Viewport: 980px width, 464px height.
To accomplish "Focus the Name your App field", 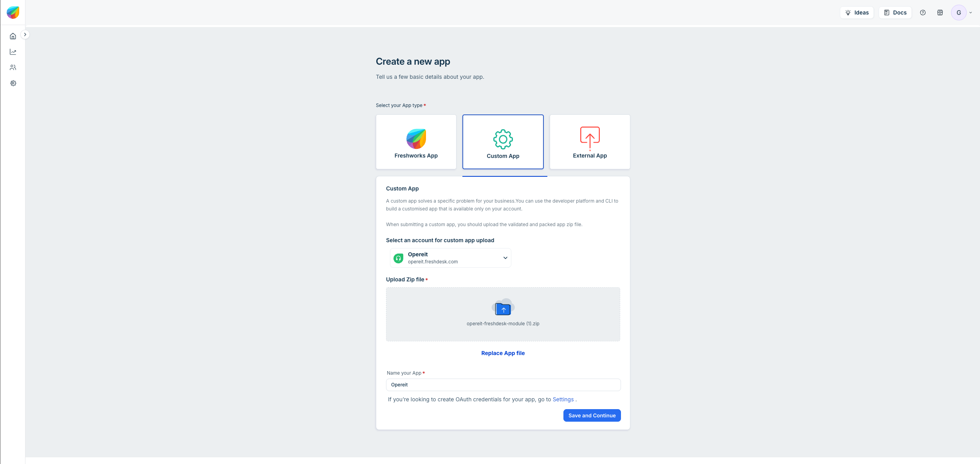I will 503,385.
